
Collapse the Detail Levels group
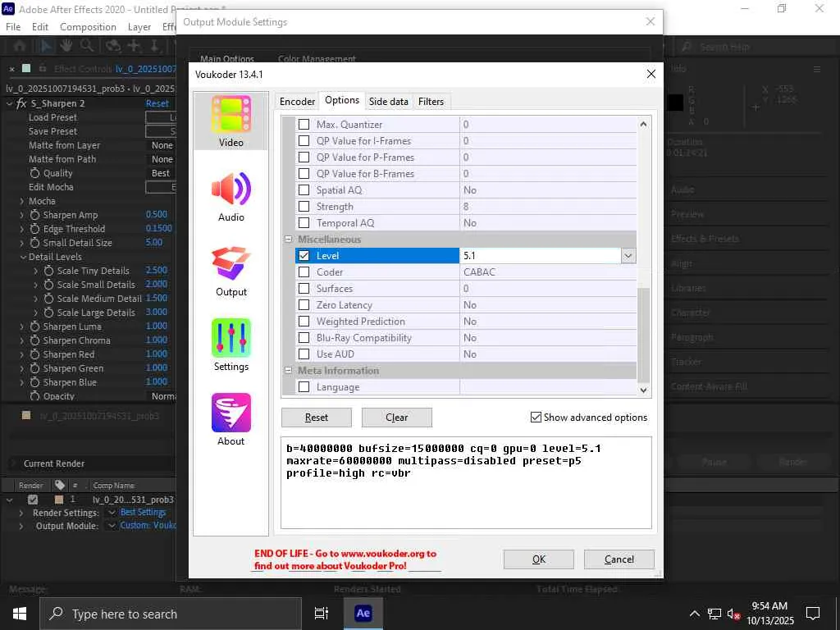(x=23, y=257)
